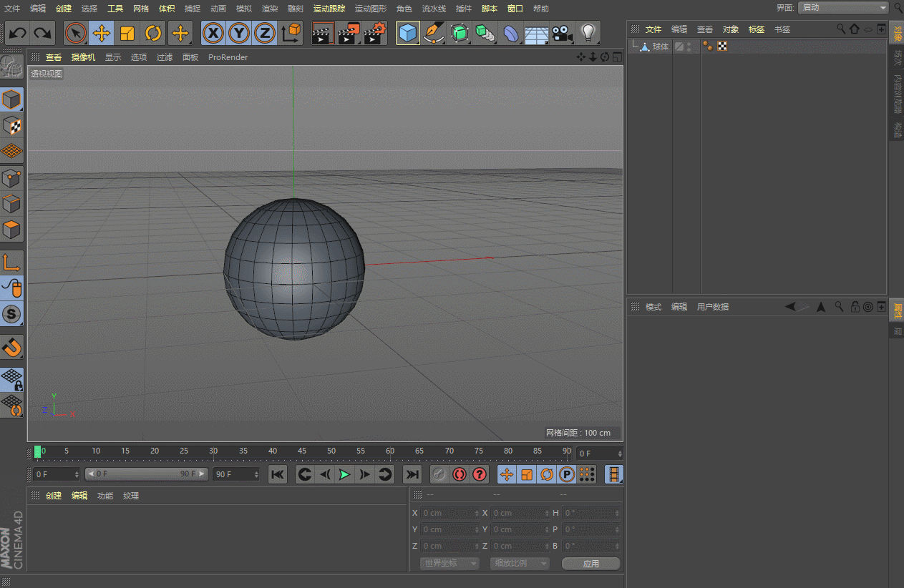
Task: Open the viewport 摄像机 menu
Action: click(83, 57)
